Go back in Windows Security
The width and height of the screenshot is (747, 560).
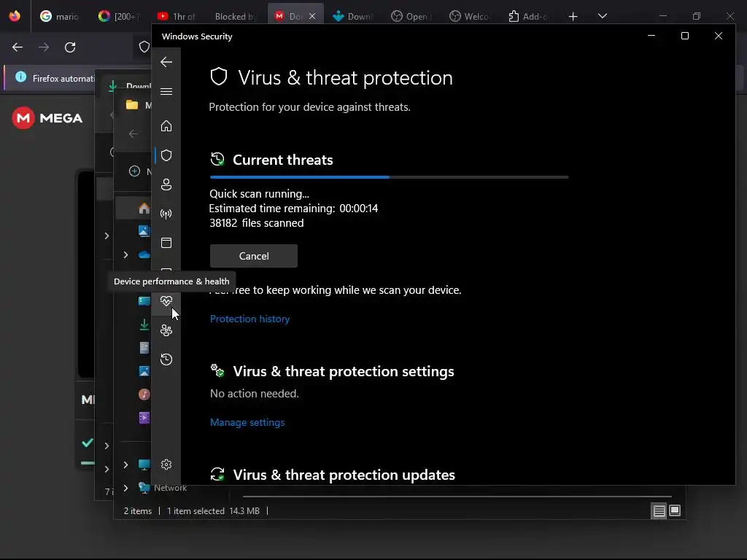tap(166, 62)
